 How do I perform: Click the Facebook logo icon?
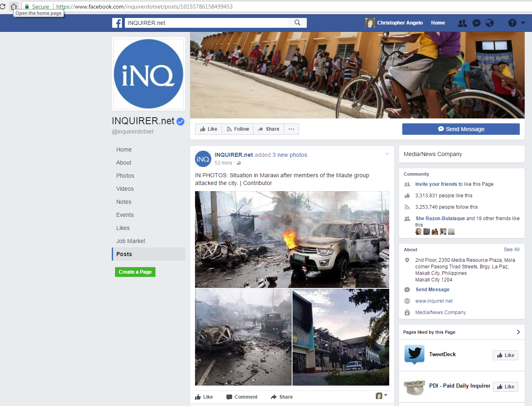pyautogui.click(x=117, y=23)
